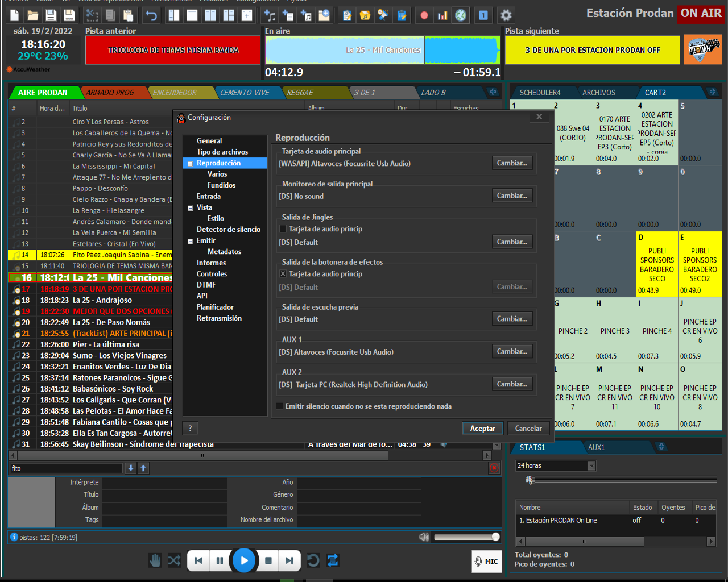
Task: Switch to the AUX1 tab
Action: [x=596, y=448]
